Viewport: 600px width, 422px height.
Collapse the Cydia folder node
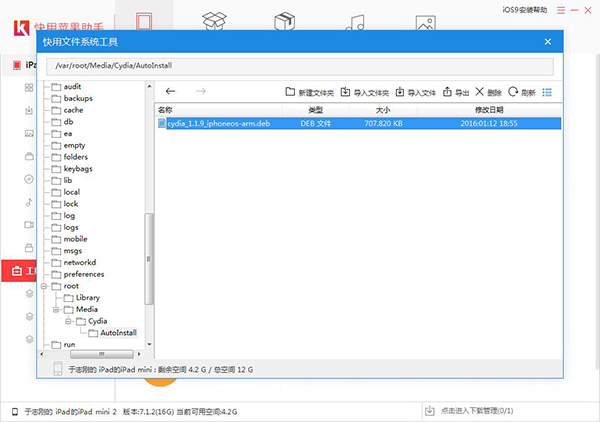tap(68, 321)
